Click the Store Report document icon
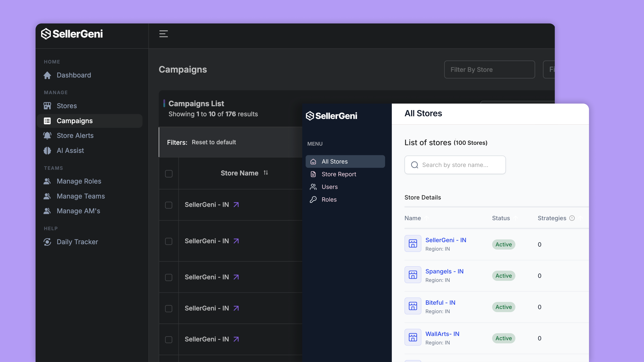Viewport: 644px width, 362px height. [x=313, y=174]
